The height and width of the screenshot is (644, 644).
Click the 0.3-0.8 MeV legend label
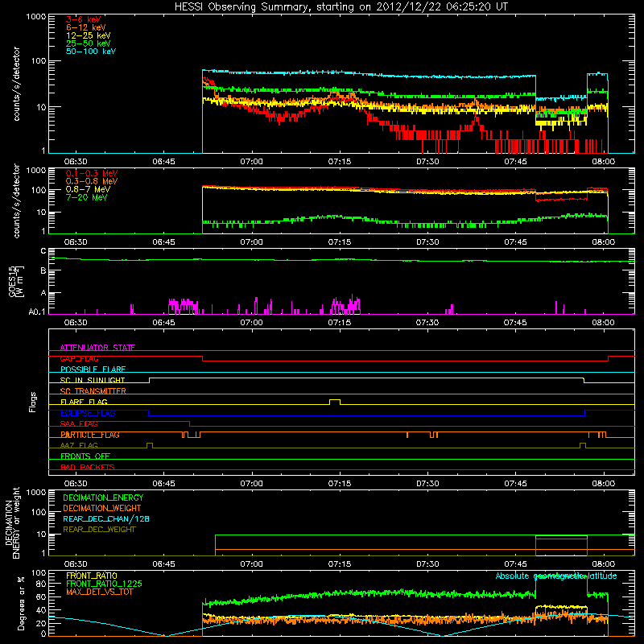[92, 181]
